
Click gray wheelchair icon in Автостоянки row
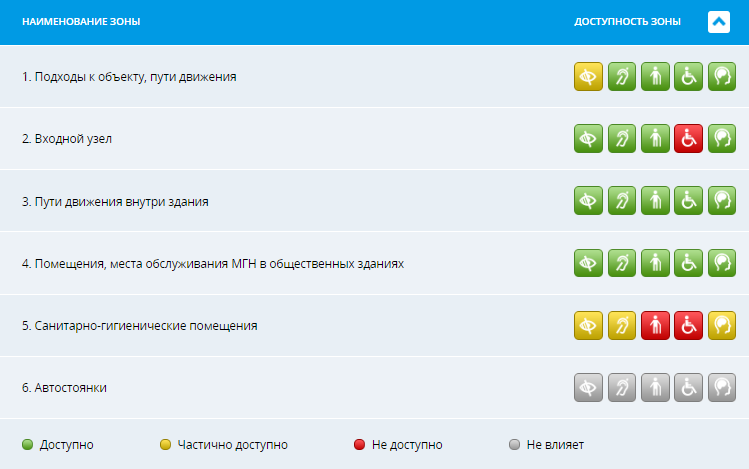tap(688, 387)
